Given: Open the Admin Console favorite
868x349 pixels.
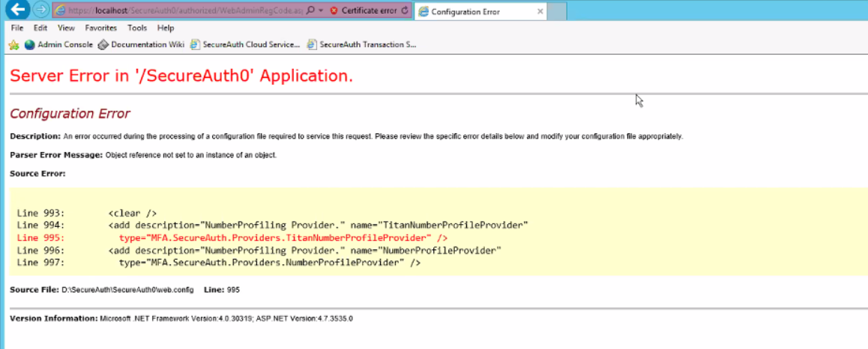Looking at the screenshot, I should (x=58, y=45).
